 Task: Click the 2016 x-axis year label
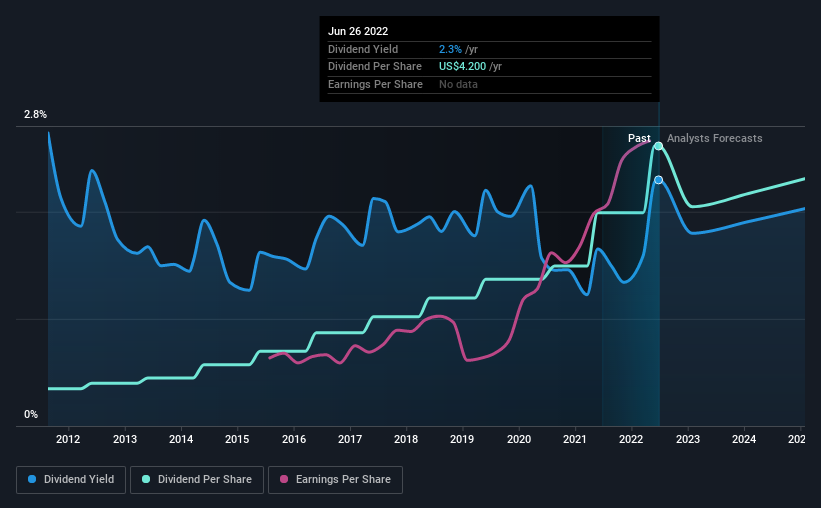coord(294,439)
